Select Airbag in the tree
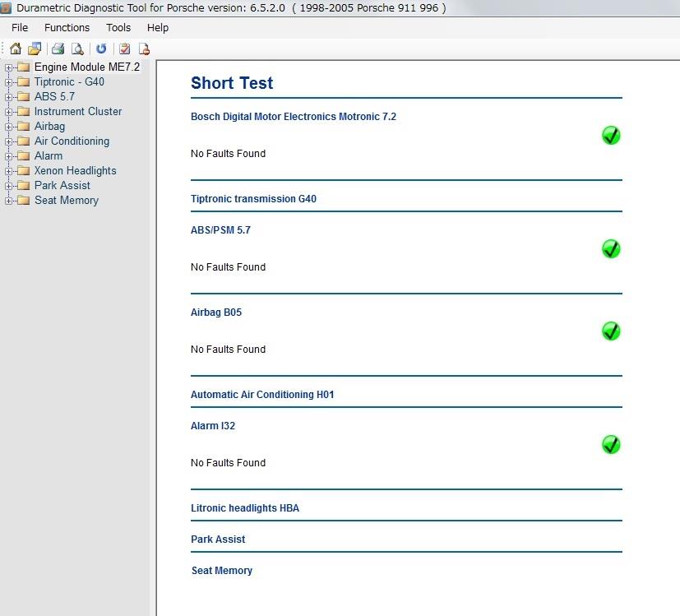The height and width of the screenshot is (616, 680). (x=50, y=126)
